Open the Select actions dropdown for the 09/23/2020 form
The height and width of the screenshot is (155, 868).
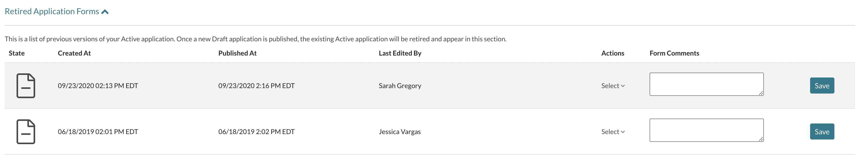click(613, 86)
